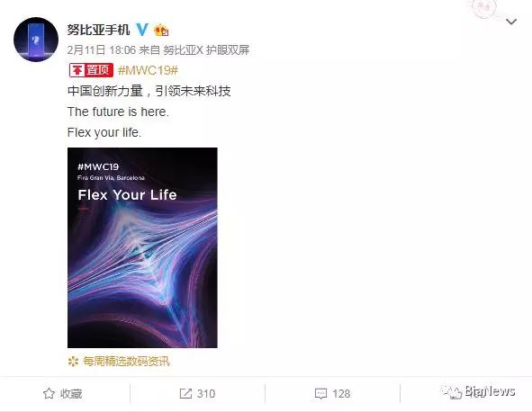Click the star favorite icon
Screen dimensions: 532x412
pyautogui.click(x=49, y=393)
